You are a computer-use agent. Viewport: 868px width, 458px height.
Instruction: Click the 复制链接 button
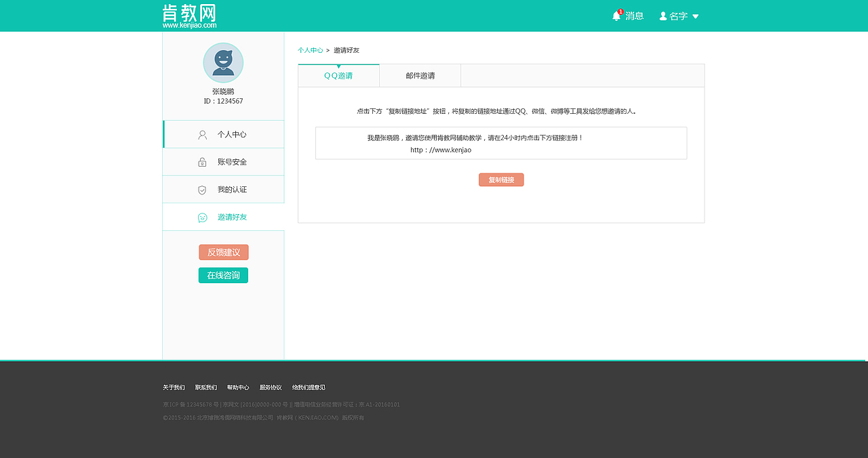501,180
